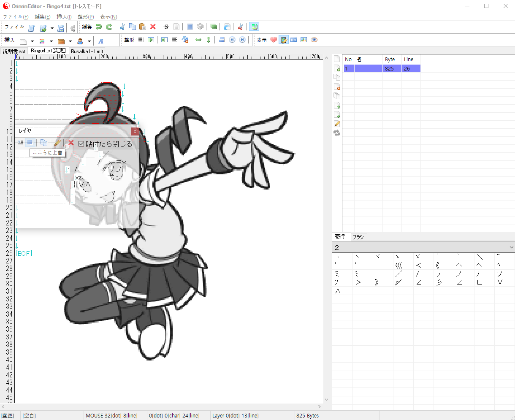Click the italic A text insert icon
The image size is (515, 420).
101,41
